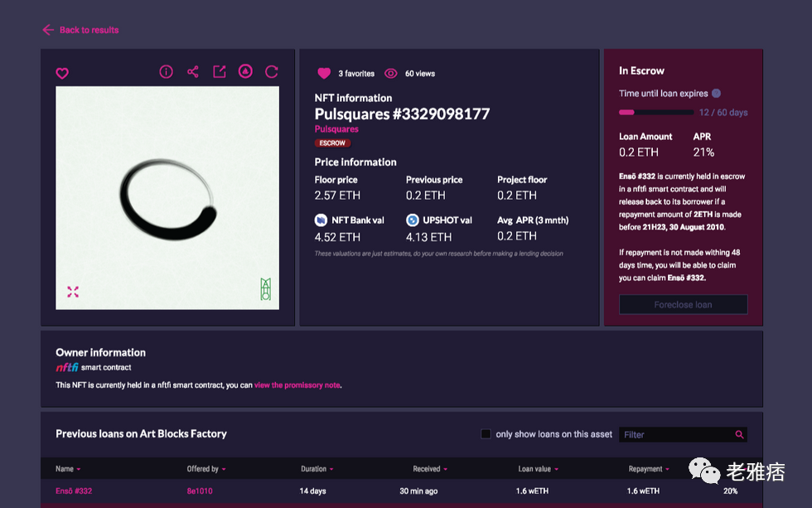Click the Ensō artwork image thumbnail
812x508 pixels.
[167, 198]
